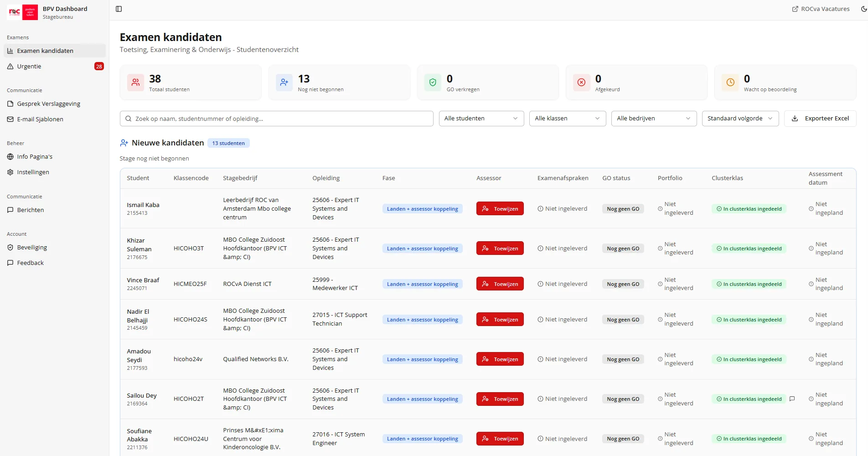This screenshot has height=456, width=868.
Task: Click the Nieuwe kandidaten user-plus icon
Action: 124,143
